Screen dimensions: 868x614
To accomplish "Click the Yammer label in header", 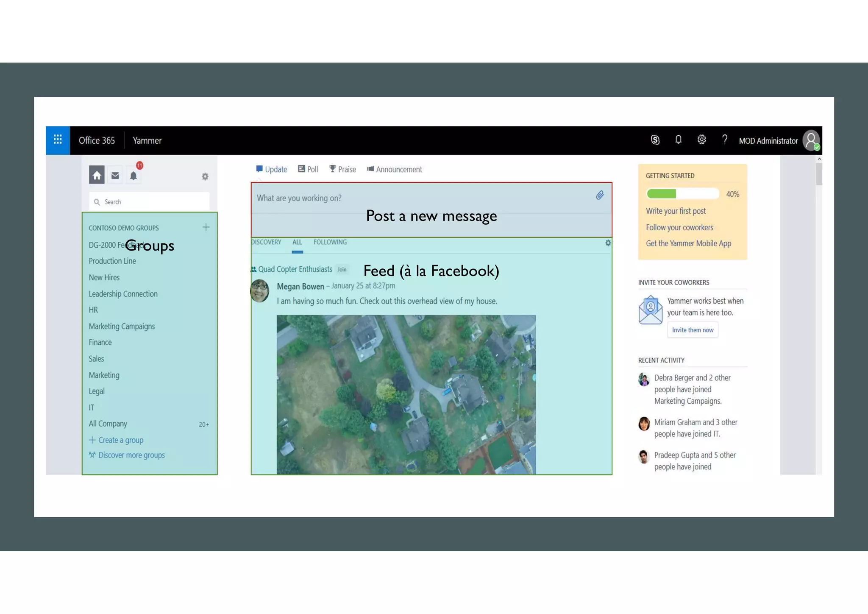I will [x=147, y=140].
